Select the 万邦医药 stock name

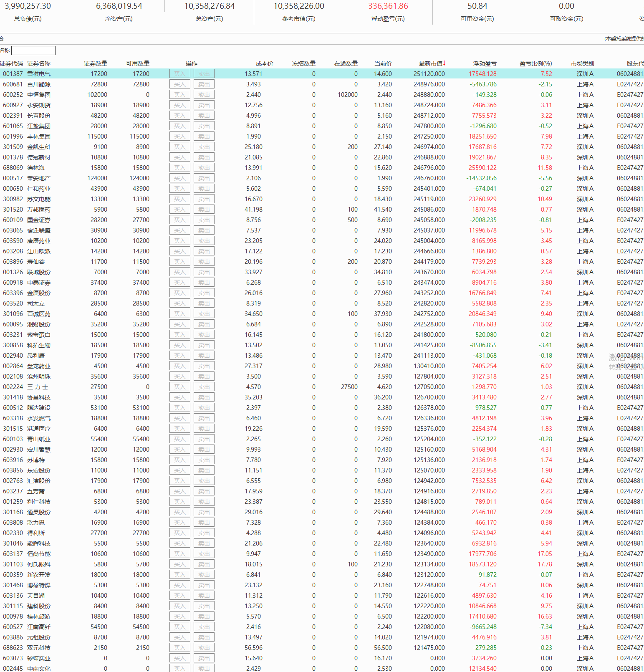coord(39,210)
